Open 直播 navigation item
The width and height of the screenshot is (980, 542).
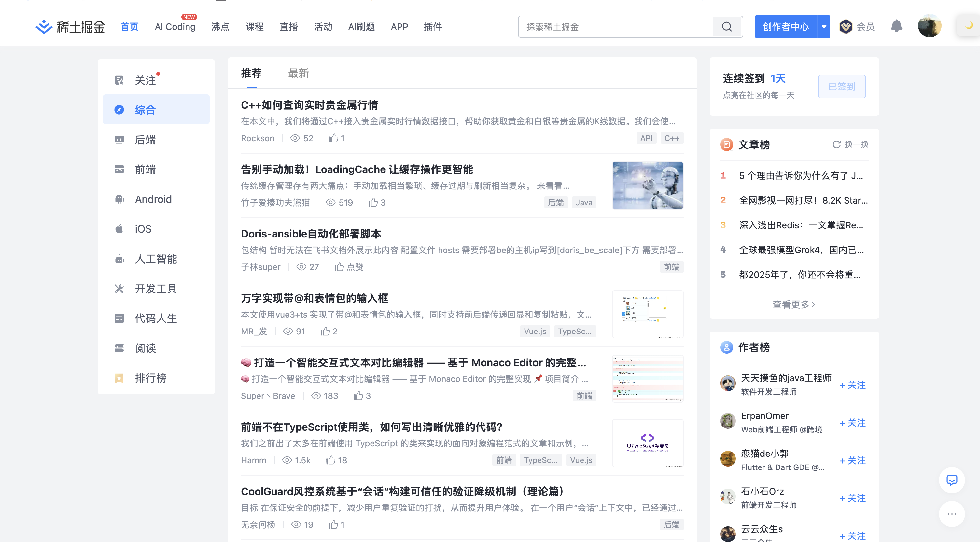point(289,27)
